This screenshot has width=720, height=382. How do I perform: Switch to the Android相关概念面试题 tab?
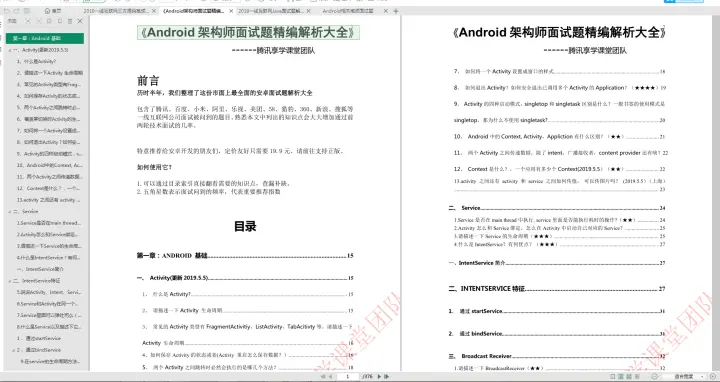click(x=348, y=11)
